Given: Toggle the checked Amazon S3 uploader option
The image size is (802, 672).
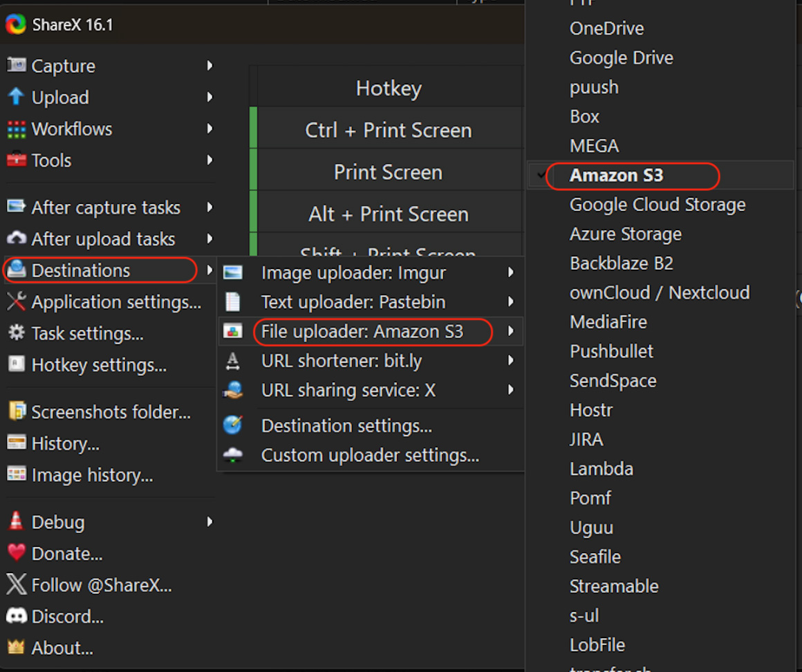Looking at the screenshot, I should (x=615, y=176).
